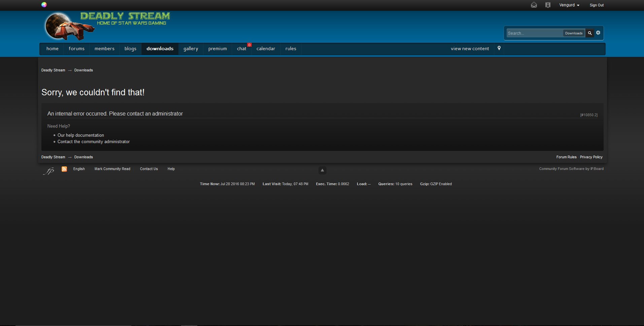Screen dimensions: 644x326
Task: Click view new content link
Action: point(470,48)
